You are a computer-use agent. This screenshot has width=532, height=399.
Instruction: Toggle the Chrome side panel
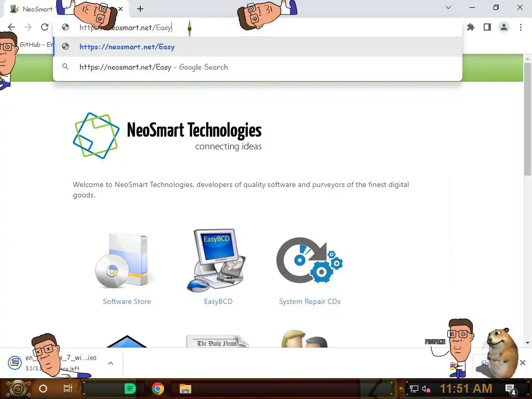(487, 27)
